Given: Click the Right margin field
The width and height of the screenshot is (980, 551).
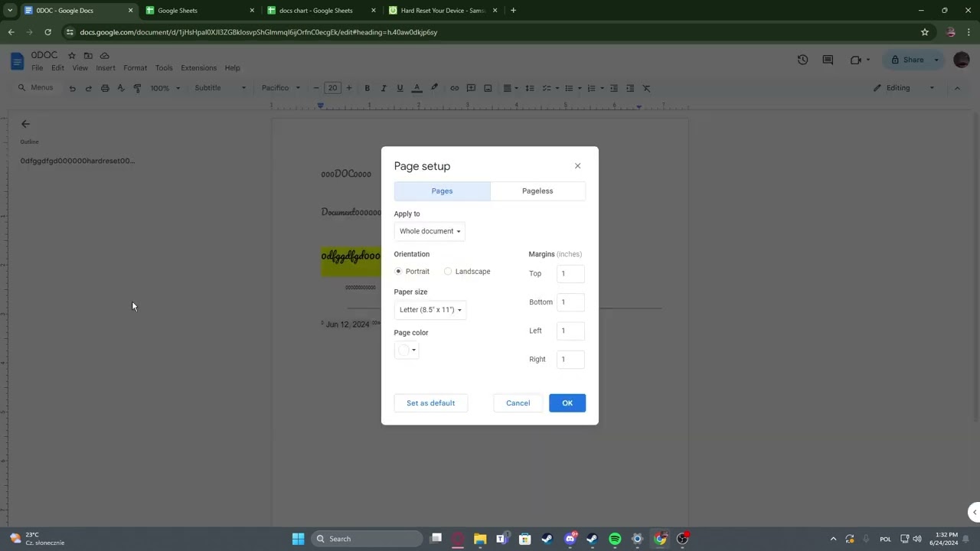Looking at the screenshot, I should click(x=570, y=360).
